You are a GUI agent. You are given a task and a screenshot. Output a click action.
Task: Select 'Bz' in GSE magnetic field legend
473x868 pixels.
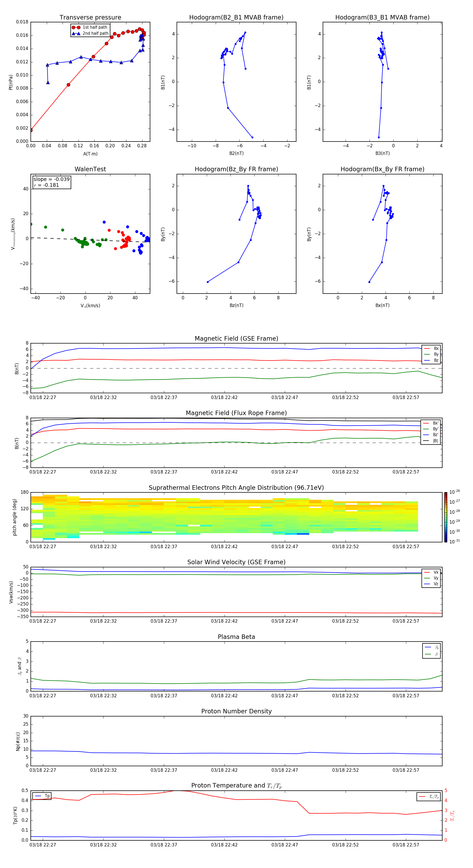point(431,360)
